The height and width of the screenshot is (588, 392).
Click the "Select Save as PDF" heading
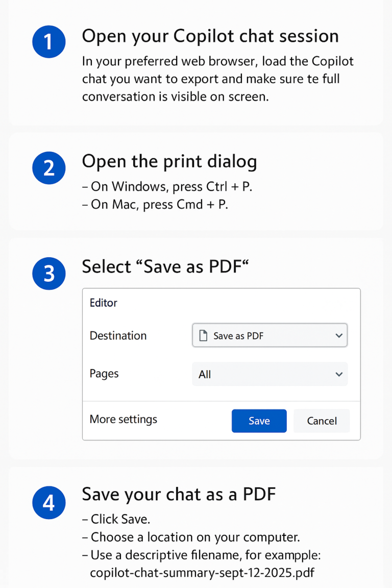pos(165,267)
